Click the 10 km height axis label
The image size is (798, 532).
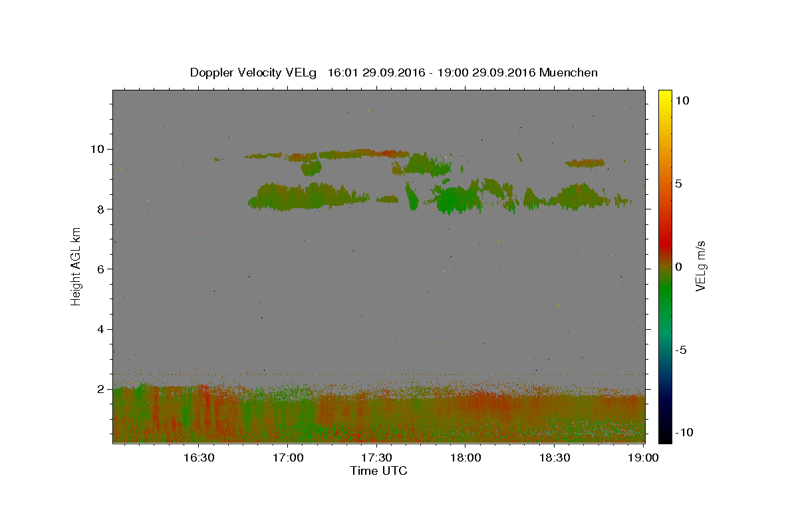(x=98, y=149)
